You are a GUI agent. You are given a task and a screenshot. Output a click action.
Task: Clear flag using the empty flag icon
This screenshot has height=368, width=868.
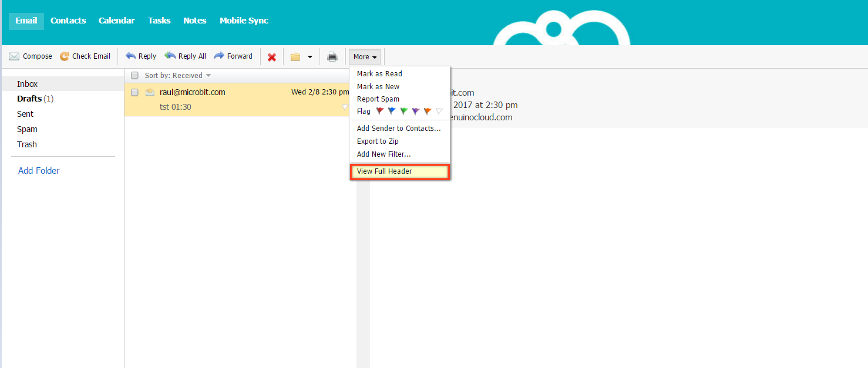pos(439,111)
